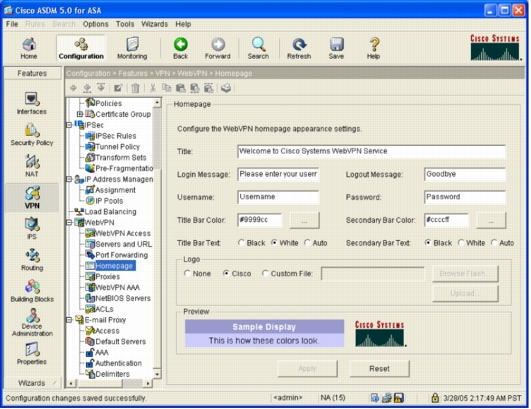The height and width of the screenshot is (409, 531).
Task: Open the Interfaces feature icon
Action: [x=32, y=103]
